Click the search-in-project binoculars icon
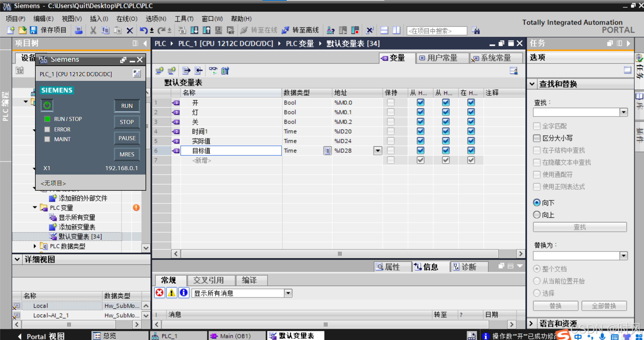Image resolution: width=644 pixels, height=340 pixels. [x=476, y=31]
